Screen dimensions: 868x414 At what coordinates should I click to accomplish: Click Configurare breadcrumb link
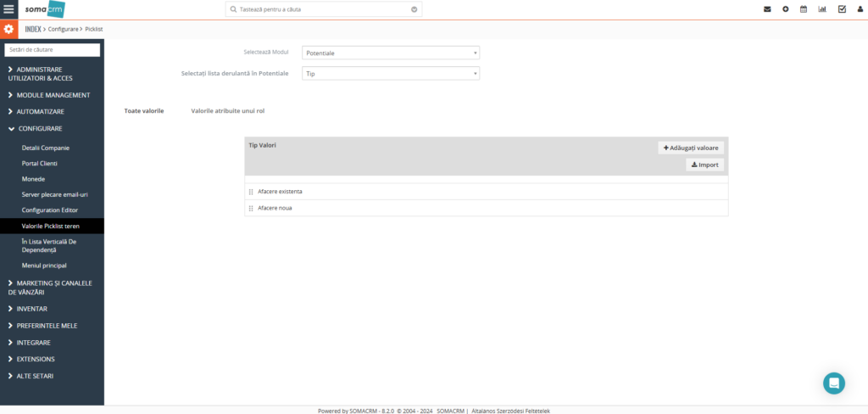point(63,28)
